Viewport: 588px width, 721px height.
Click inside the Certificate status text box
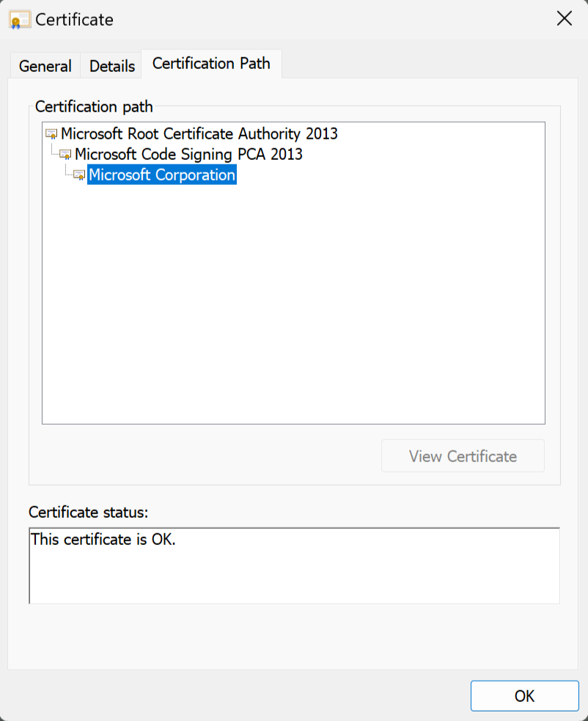tap(293, 572)
